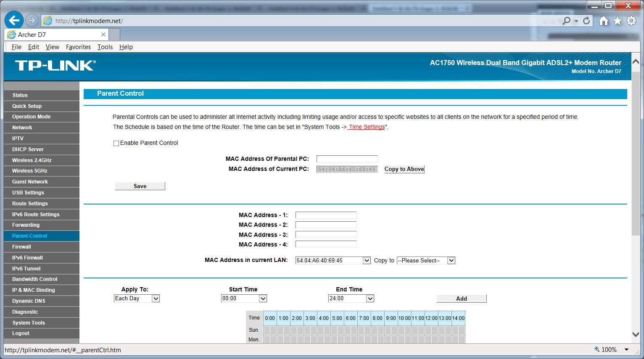
Task: Click the search magnifier icon in address bar
Action: pos(567,21)
